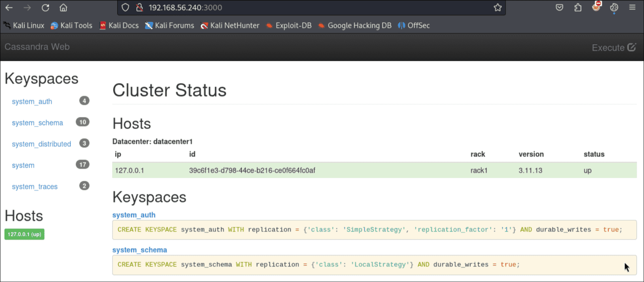
Task: Click the address bar showing 192.168.56.240:3000
Action: pos(311,8)
